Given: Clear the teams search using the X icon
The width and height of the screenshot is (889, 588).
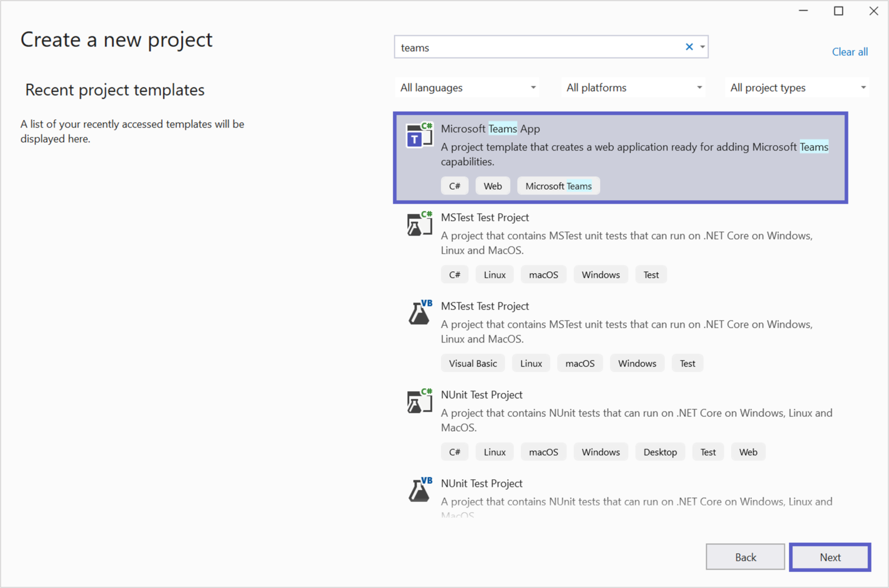Looking at the screenshot, I should pyautogui.click(x=689, y=46).
